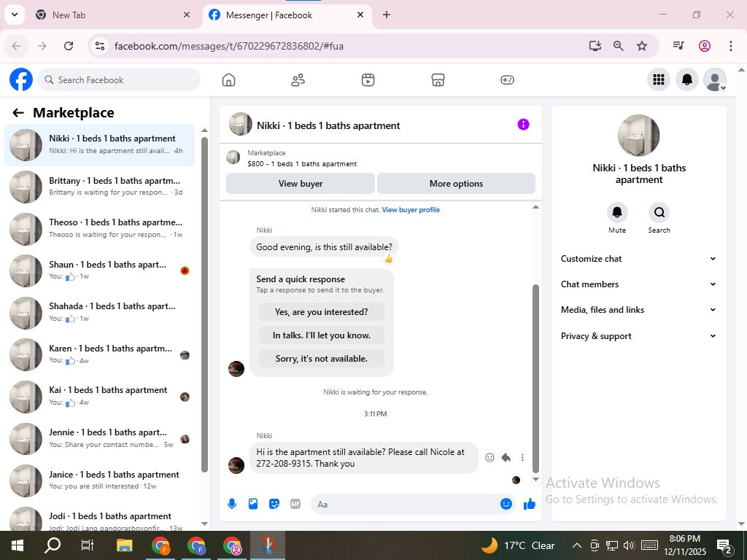Open File Explorer from taskbar

point(124,545)
